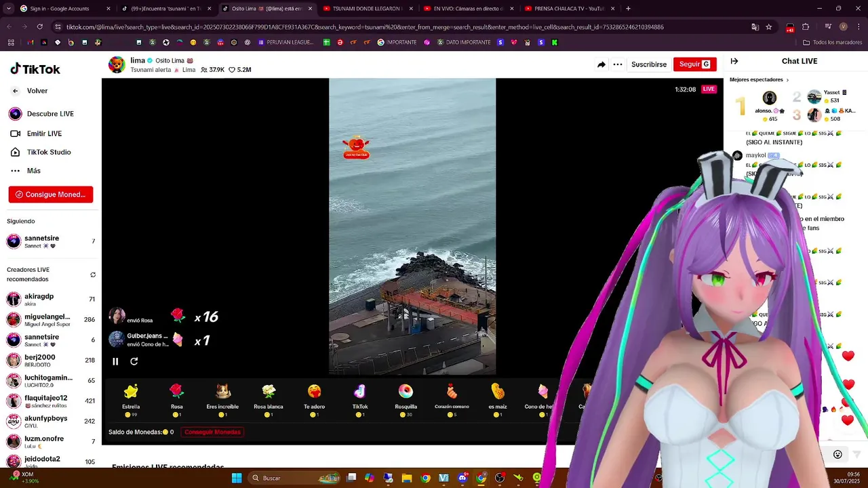Follow lima with the Seguir button
Screen dimensions: 868x488
pyautogui.click(x=694, y=64)
